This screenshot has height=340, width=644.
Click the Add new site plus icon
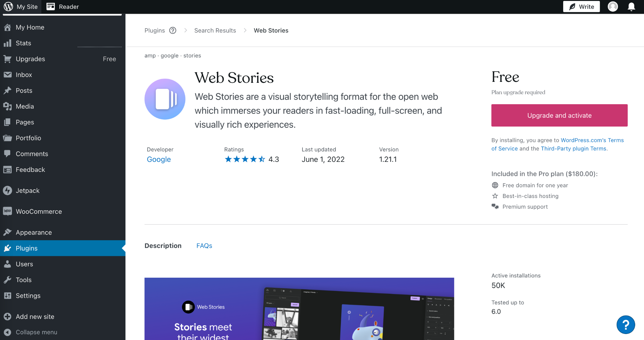(x=8, y=316)
